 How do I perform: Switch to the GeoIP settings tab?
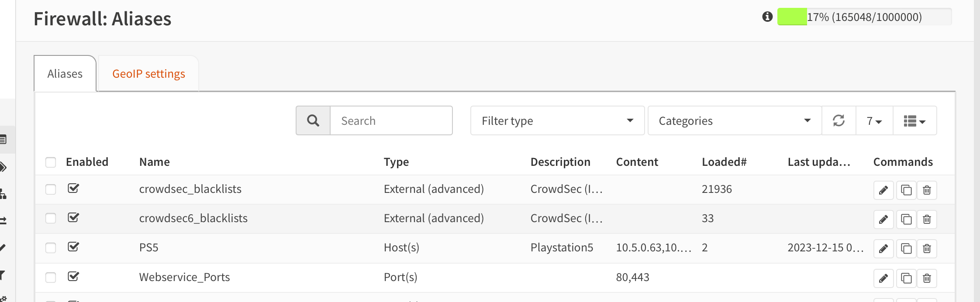pyautogui.click(x=148, y=74)
